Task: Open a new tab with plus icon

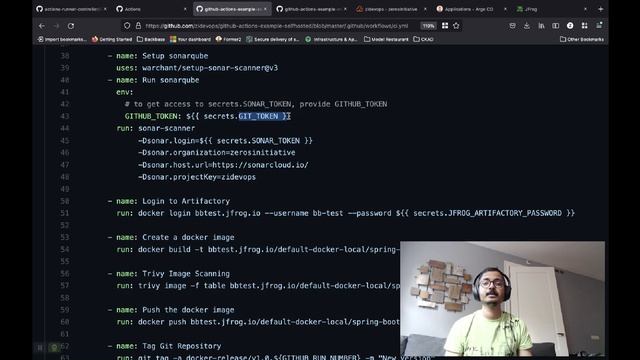Action: (600, 9)
